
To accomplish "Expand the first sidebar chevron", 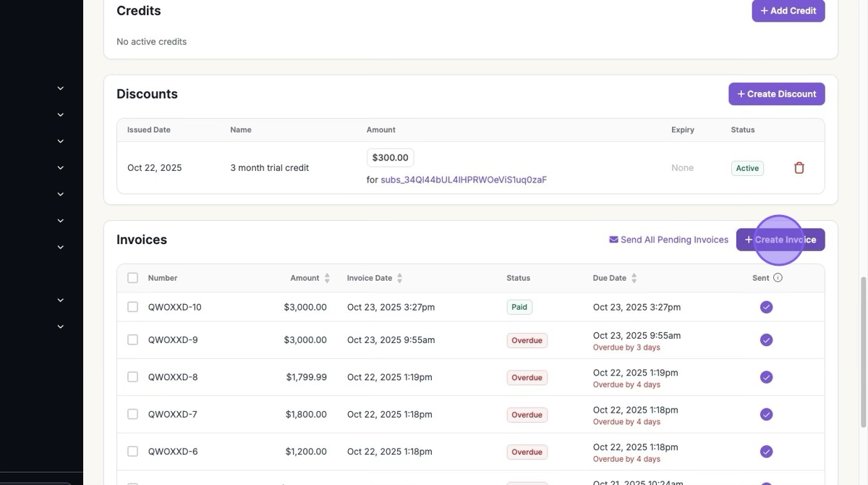I will pyautogui.click(x=61, y=88).
